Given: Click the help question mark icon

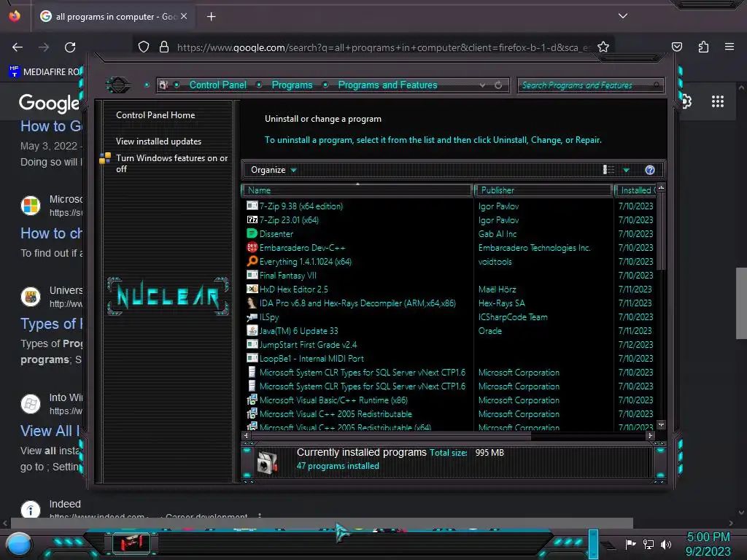Looking at the screenshot, I should coord(650,170).
